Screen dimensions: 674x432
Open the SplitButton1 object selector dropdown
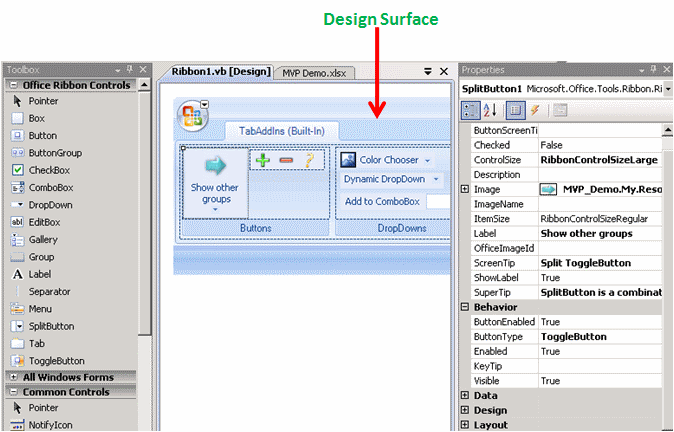click(x=668, y=89)
